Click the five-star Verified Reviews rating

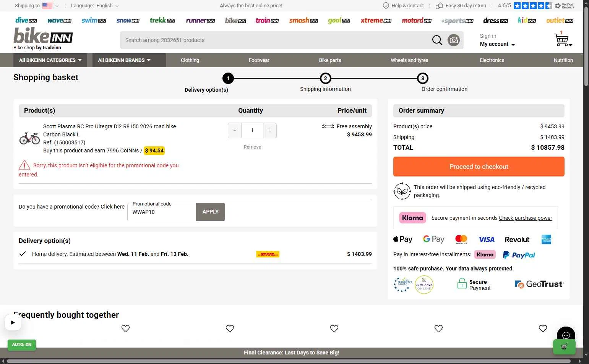[533, 6]
